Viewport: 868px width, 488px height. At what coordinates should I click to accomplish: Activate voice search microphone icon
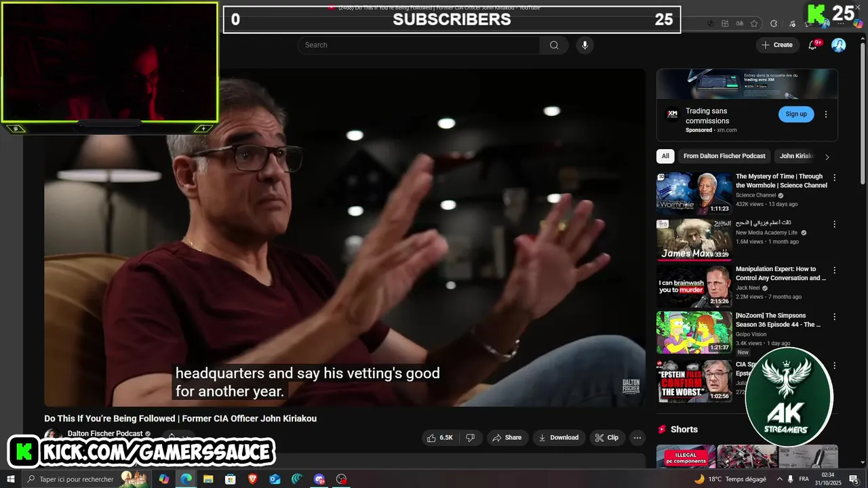(x=585, y=45)
